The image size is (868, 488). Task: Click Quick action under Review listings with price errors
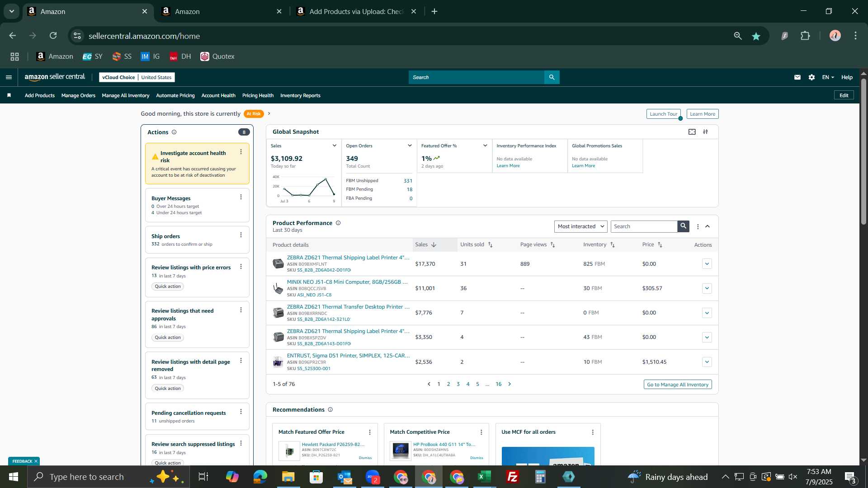168,286
